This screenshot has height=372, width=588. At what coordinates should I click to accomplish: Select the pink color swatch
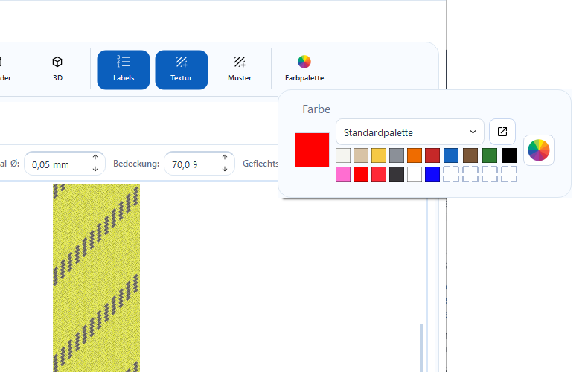343,174
